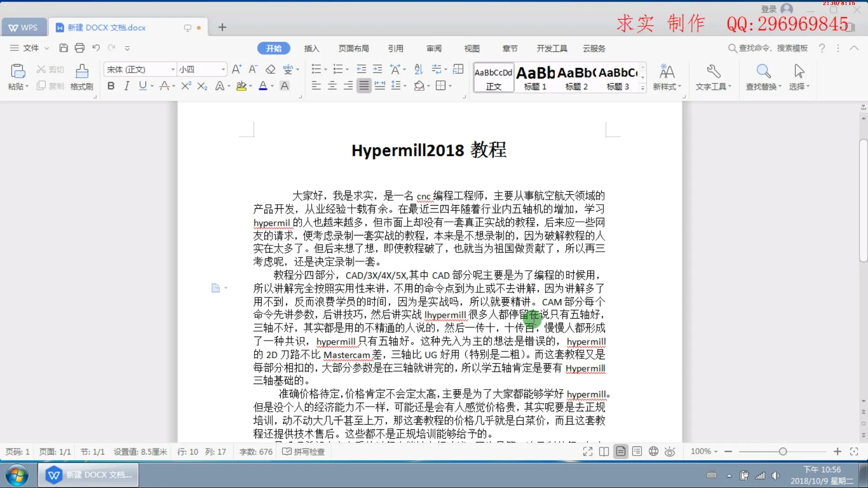Switch to the 插入 ribbon tab
This screenshot has width=868, height=488.
[312, 48]
